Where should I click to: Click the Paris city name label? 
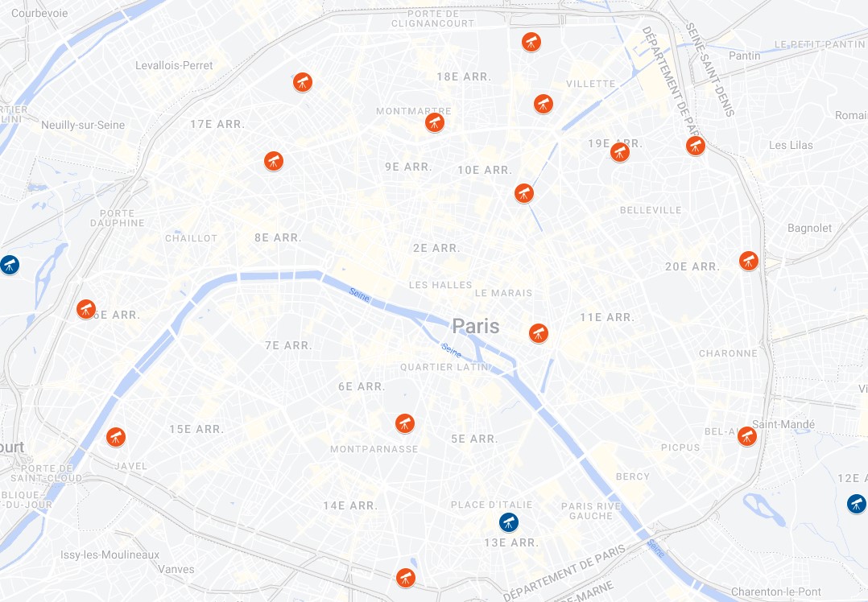point(476,326)
